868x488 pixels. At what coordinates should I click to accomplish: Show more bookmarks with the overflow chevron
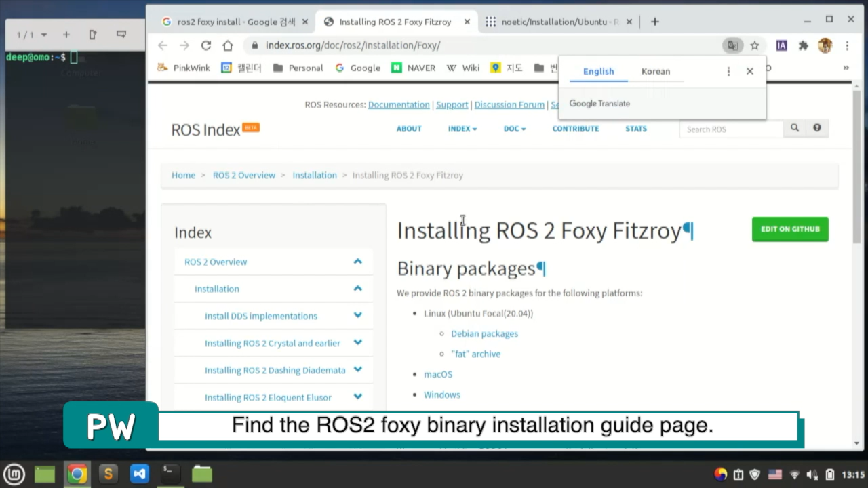tap(846, 68)
